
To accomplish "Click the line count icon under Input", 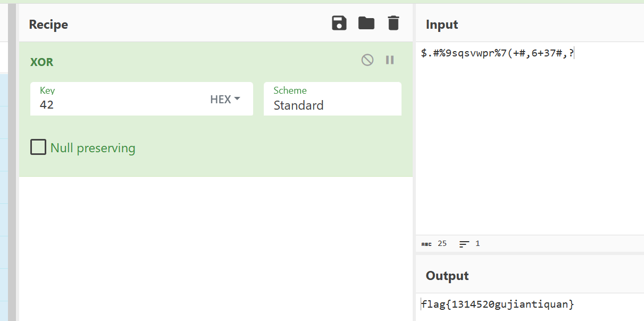I will (x=464, y=244).
